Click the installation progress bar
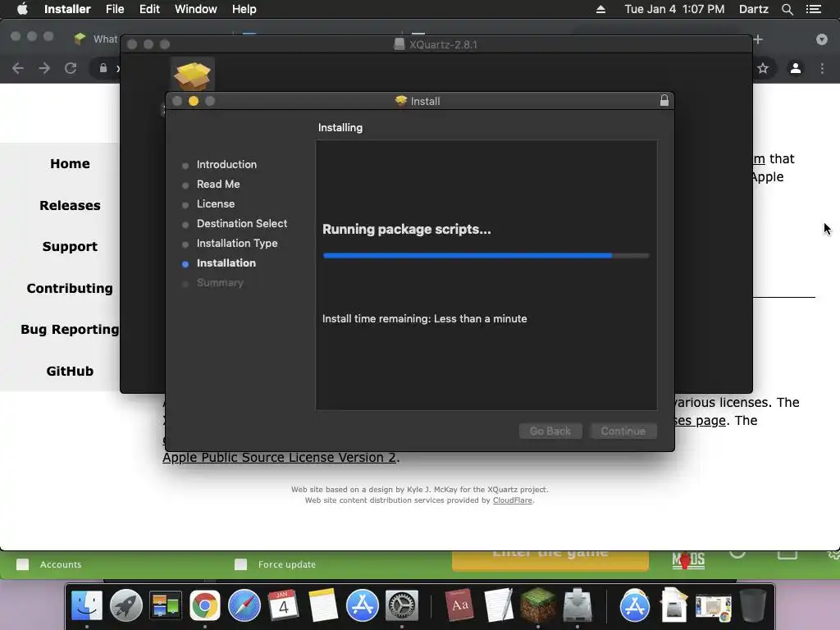 point(486,256)
